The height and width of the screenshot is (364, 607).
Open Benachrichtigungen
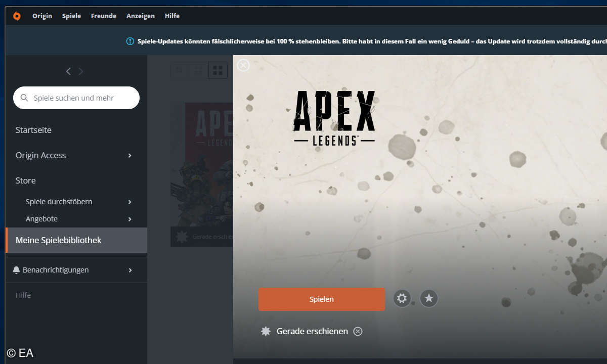(x=56, y=270)
